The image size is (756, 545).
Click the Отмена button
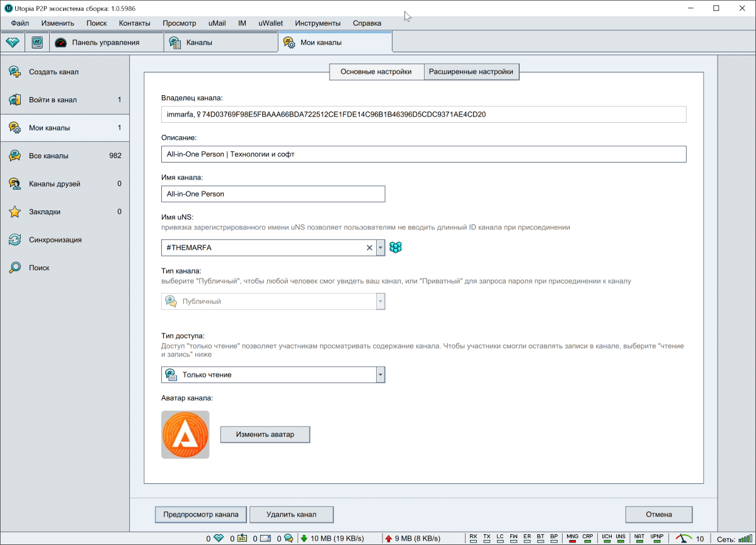coord(659,515)
